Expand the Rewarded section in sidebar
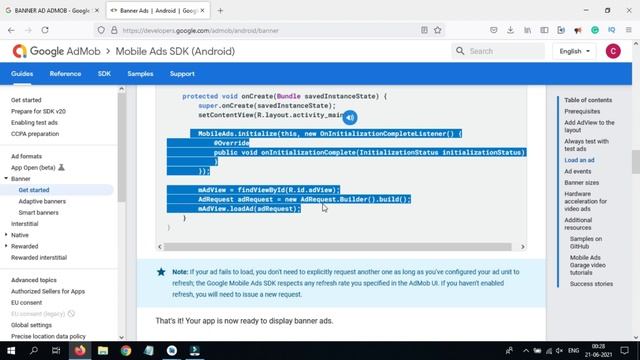 click(6, 246)
